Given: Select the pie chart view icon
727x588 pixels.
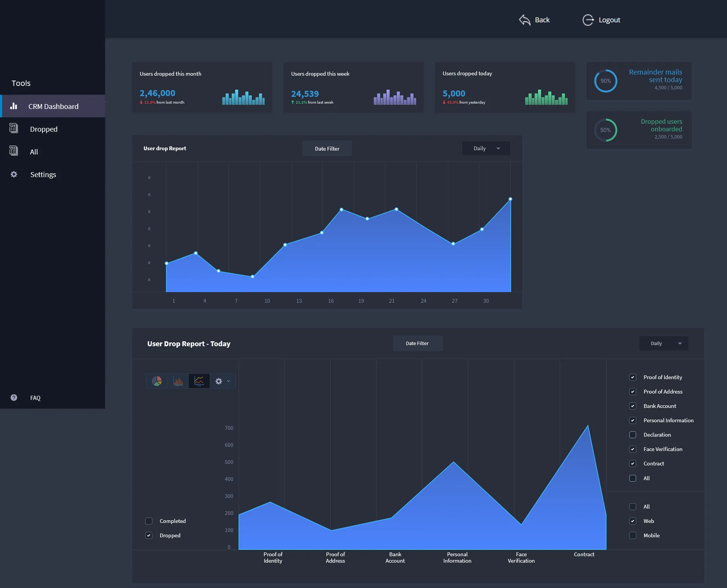Looking at the screenshot, I should click(x=157, y=381).
